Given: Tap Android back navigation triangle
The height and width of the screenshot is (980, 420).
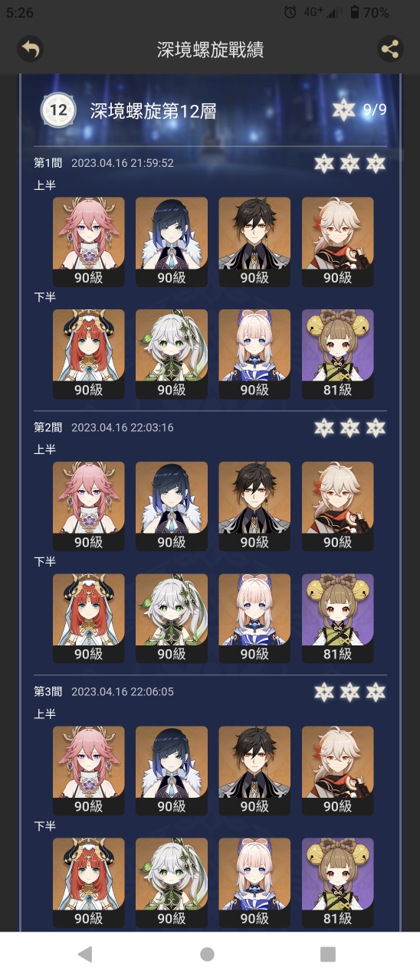Looking at the screenshot, I should pyautogui.click(x=85, y=954).
